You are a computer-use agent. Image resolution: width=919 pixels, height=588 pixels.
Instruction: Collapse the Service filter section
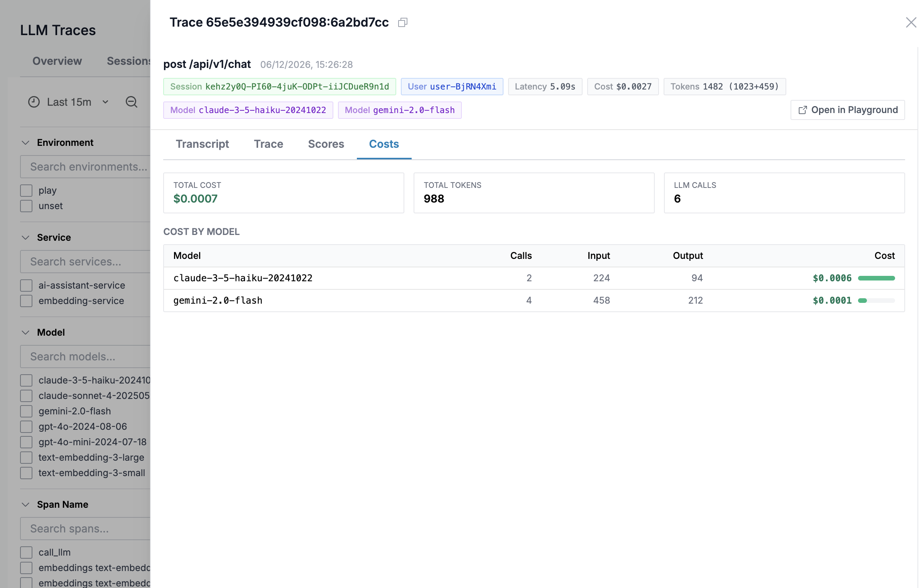coord(25,237)
